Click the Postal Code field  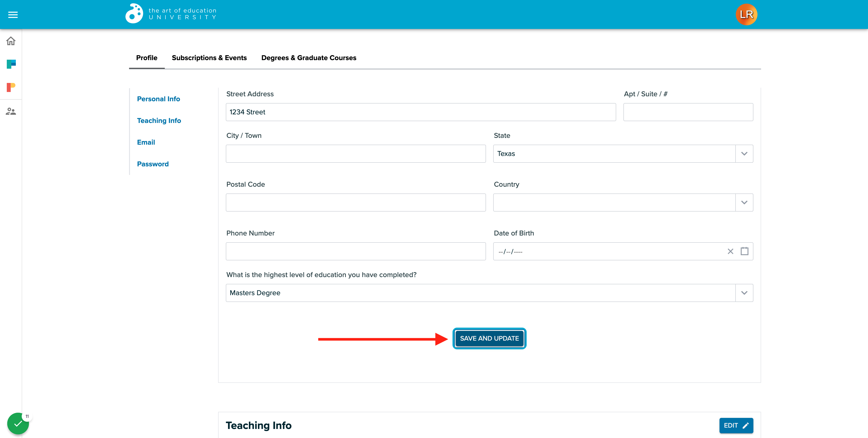click(x=356, y=203)
